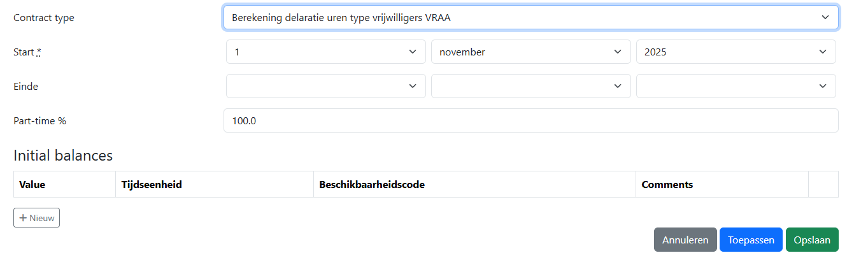Open the Einde day dropdown
868x260 pixels.
click(x=325, y=86)
